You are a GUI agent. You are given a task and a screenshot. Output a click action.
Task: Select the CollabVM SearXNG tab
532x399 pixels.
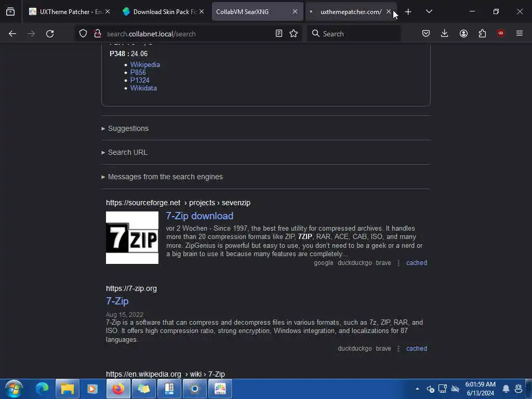click(258, 12)
